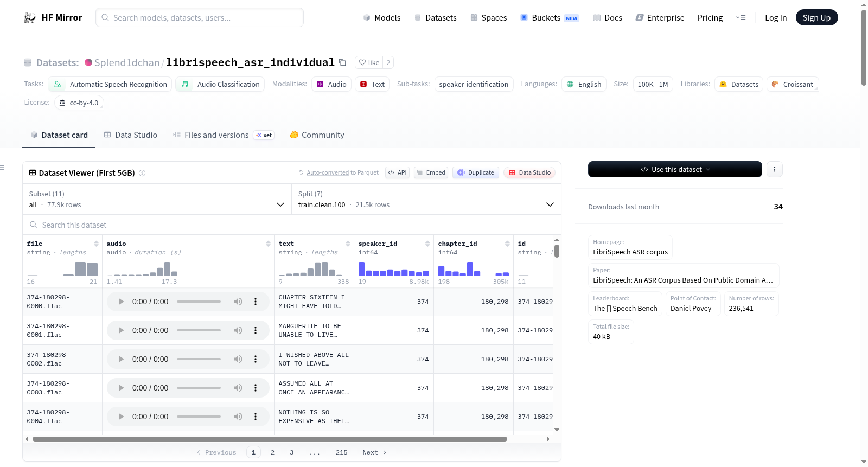Open the Models page

tap(382, 18)
